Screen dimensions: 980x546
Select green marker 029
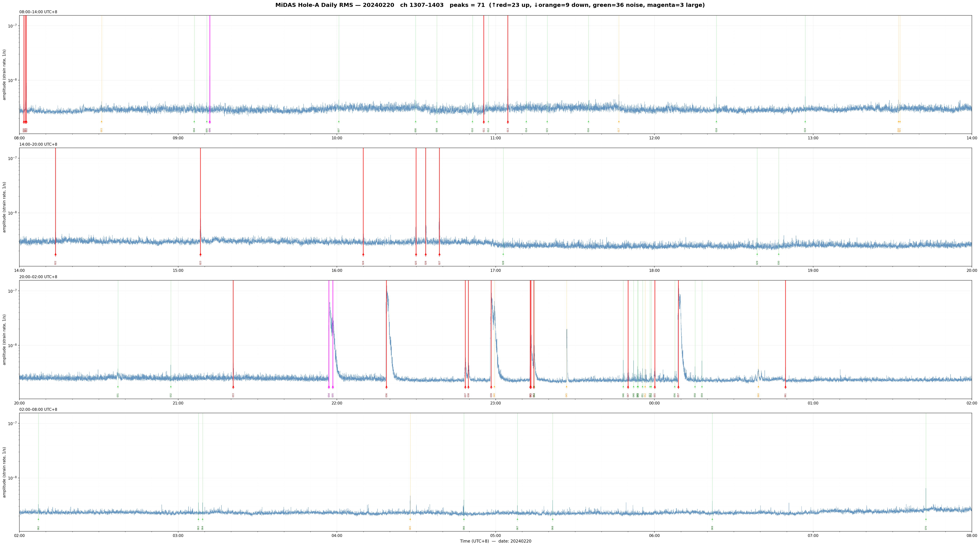pyautogui.click(x=757, y=254)
